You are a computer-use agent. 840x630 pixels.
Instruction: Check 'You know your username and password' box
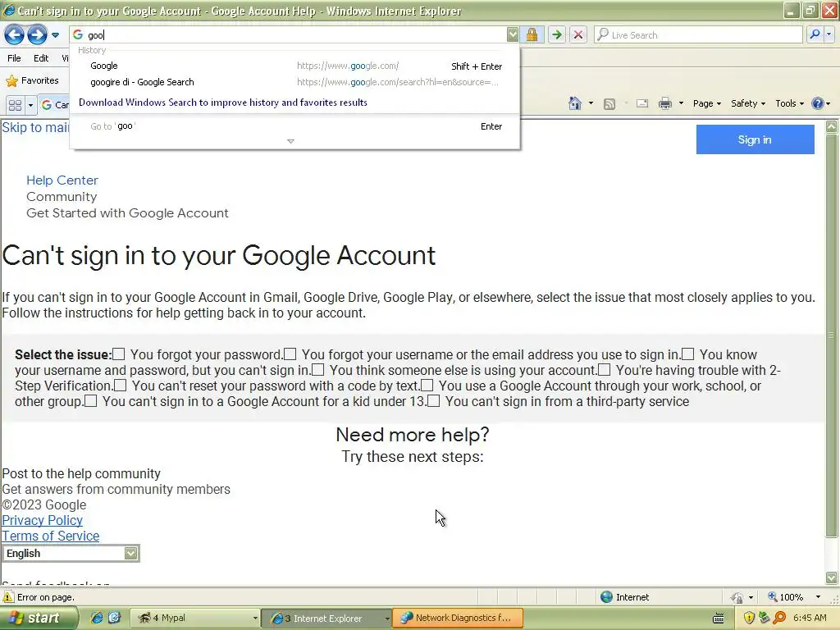click(688, 354)
